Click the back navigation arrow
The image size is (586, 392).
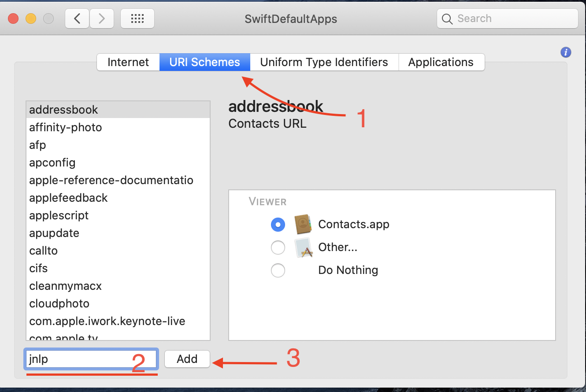(77, 18)
